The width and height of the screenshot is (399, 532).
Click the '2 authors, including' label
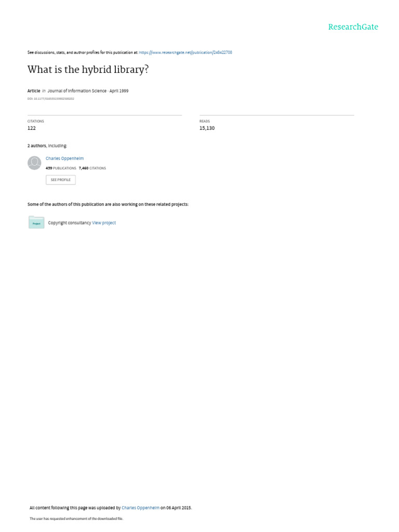[x=47, y=146]
